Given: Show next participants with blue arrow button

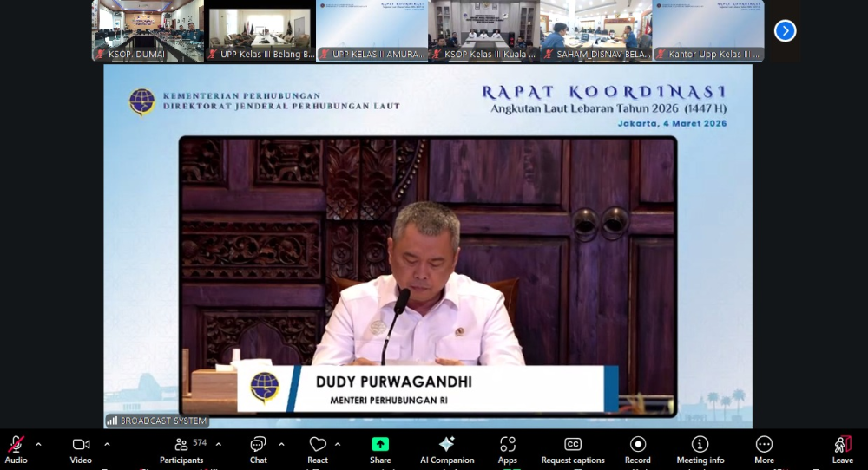Looking at the screenshot, I should (x=785, y=31).
